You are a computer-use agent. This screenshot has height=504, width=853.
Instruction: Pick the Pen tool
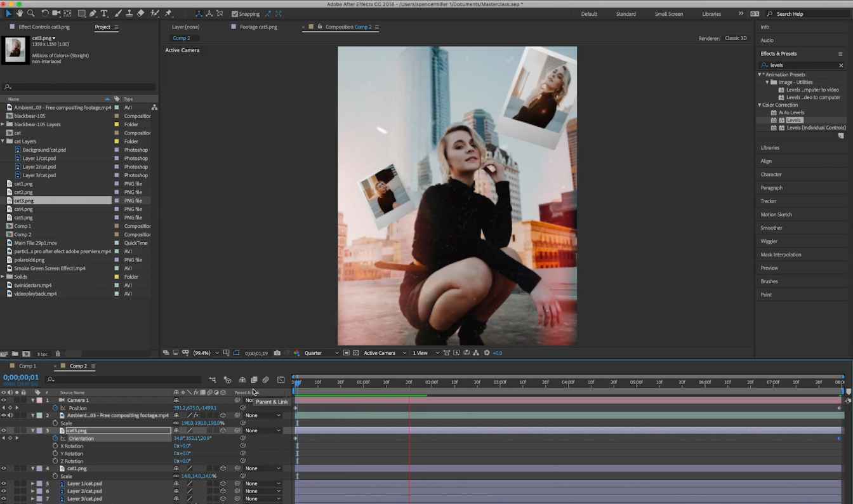[93, 13]
